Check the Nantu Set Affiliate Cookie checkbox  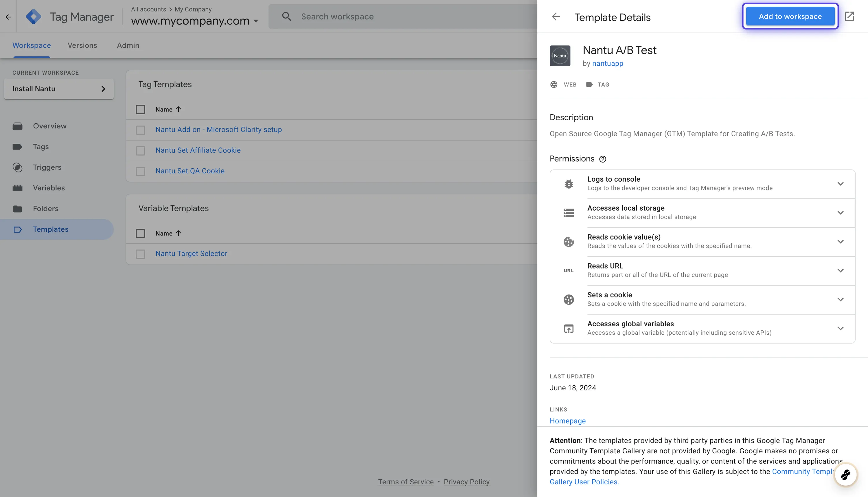[x=140, y=150]
